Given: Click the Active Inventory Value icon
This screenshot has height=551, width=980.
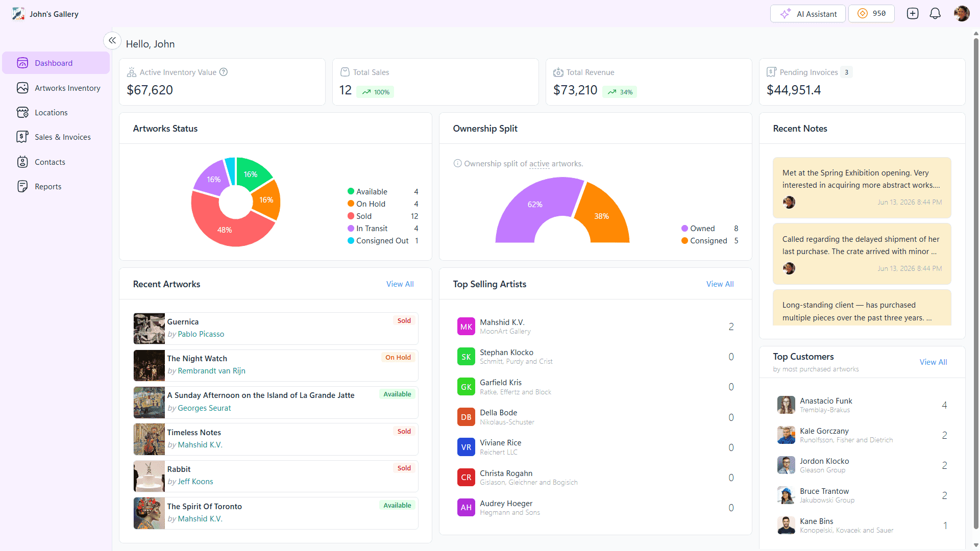Looking at the screenshot, I should coord(132,72).
